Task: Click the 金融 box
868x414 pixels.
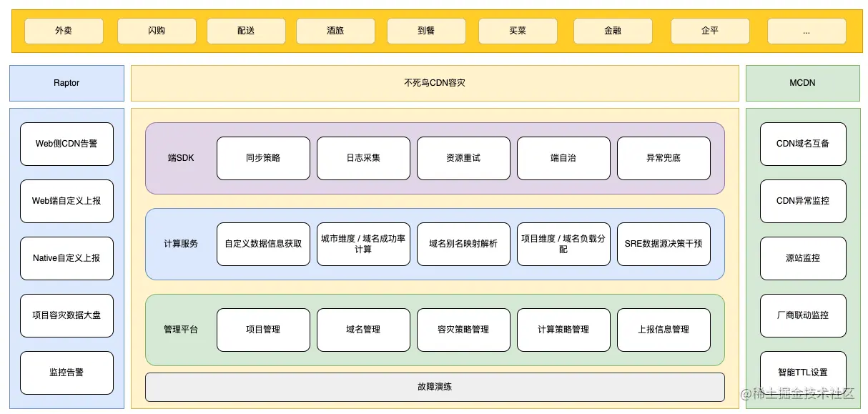Action: pos(613,31)
